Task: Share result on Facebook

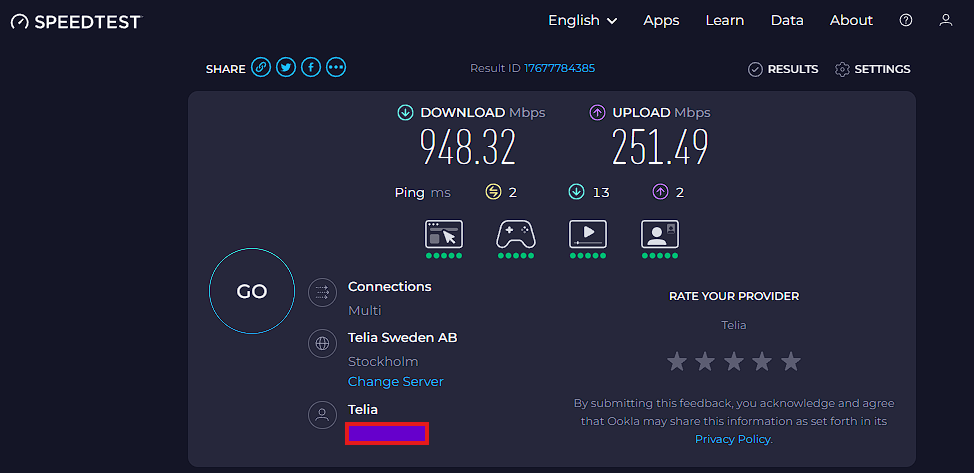Action: click(311, 67)
